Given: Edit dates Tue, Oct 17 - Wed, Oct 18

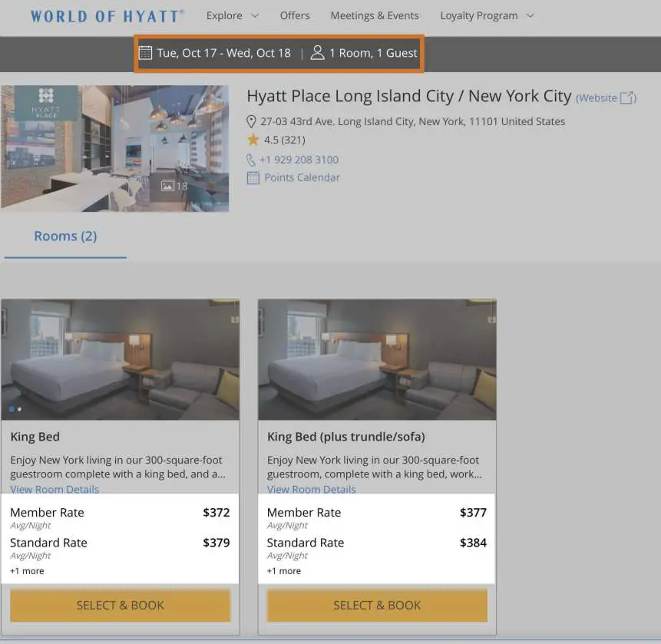Looking at the screenshot, I should click(224, 53).
